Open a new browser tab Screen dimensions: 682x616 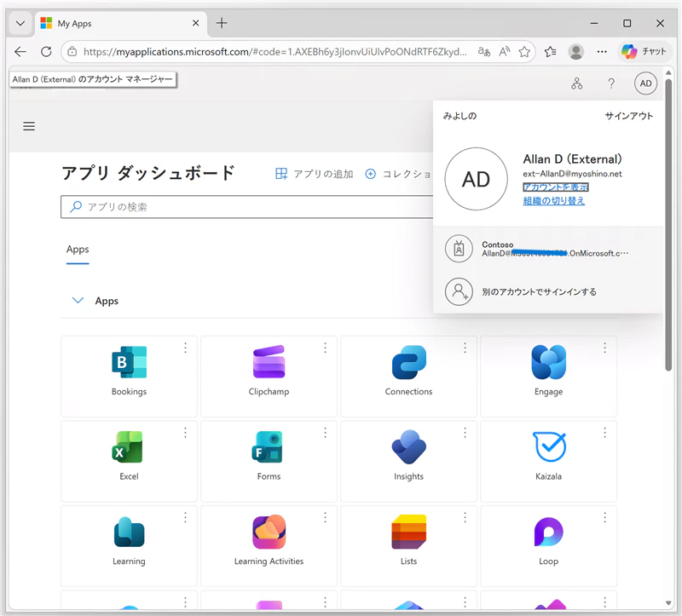(x=222, y=23)
